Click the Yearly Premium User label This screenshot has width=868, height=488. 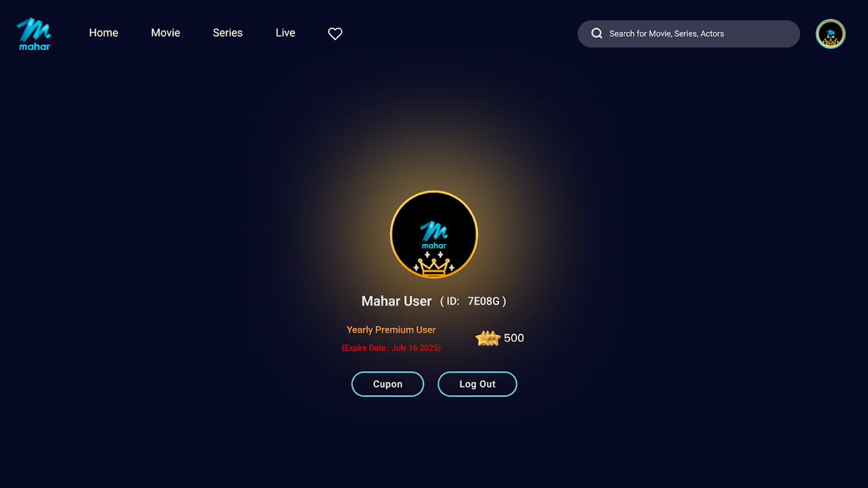pyautogui.click(x=391, y=330)
